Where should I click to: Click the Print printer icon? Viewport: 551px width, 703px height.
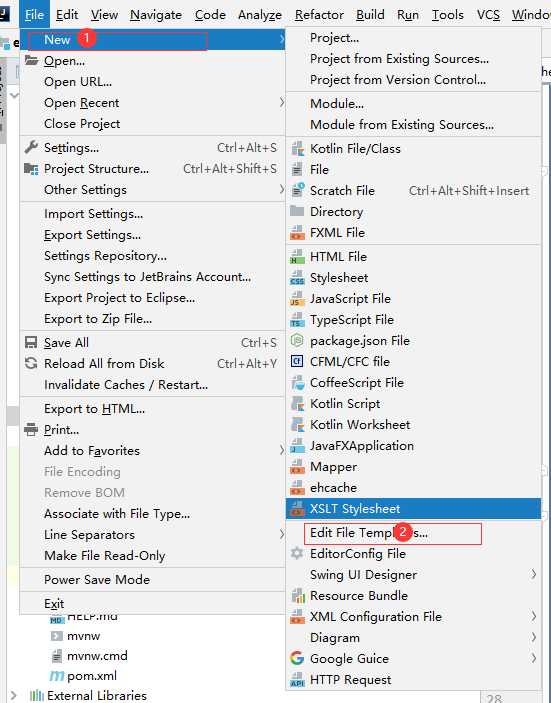[31, 429]
